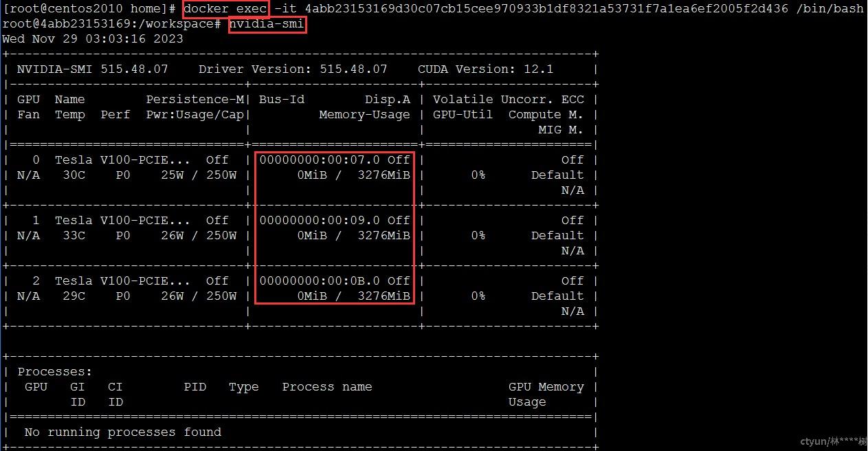
Task: Click GPU 0 bus id '00000000:00:07.0'
Action: click(320, 160)
